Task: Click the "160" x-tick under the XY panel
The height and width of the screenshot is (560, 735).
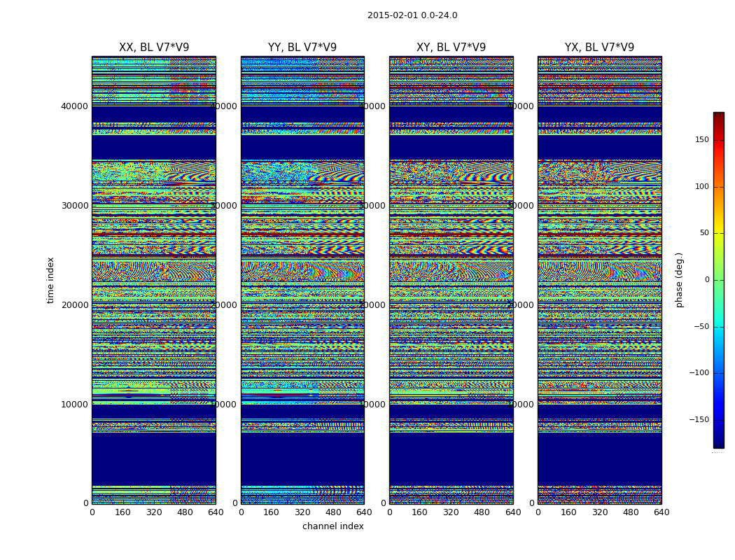Action: (420, 512)
